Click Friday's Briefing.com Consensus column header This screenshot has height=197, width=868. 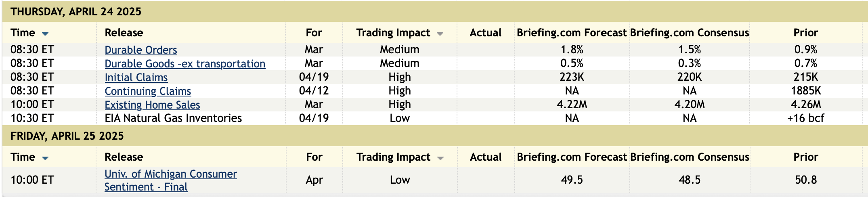tap(689, 157)
